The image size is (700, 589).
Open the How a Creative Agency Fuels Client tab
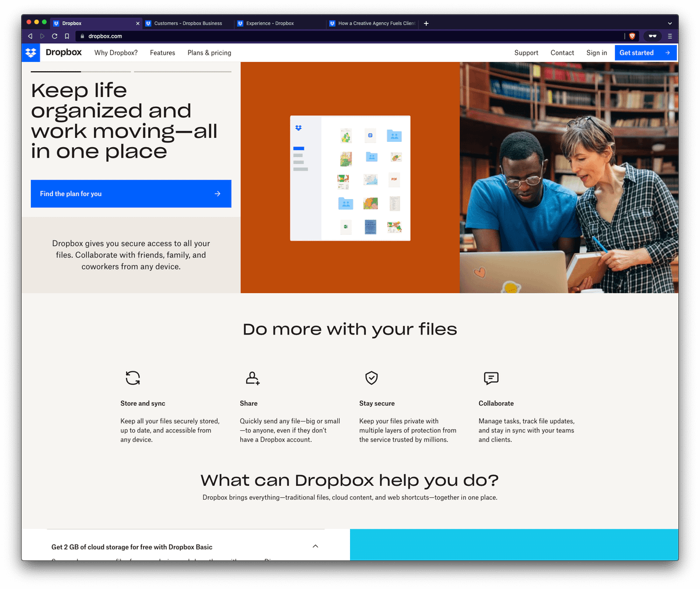click(x=372, y=23)
